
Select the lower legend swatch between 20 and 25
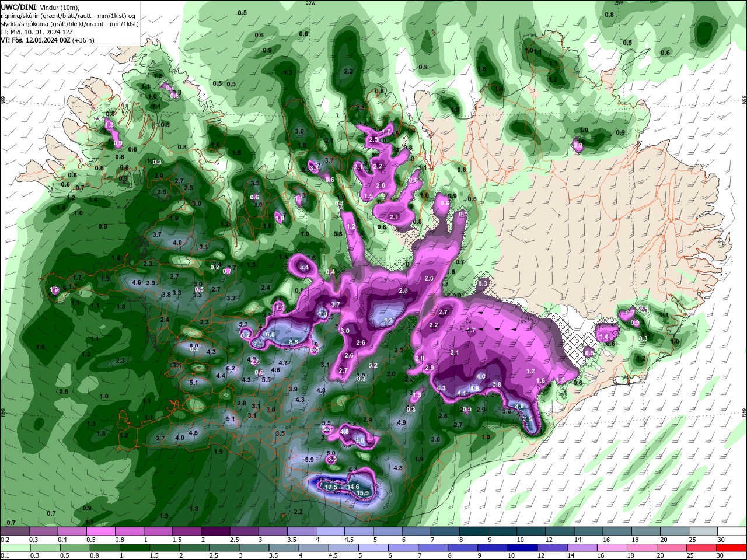point(672,548)
